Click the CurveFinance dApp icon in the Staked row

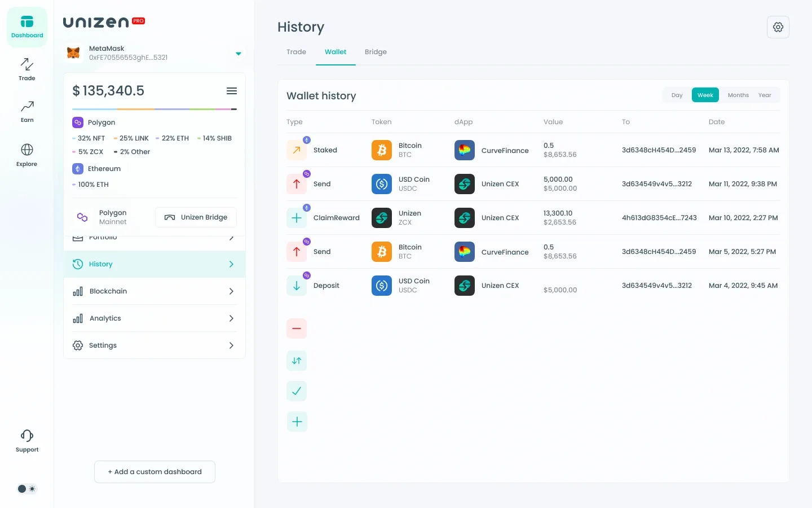point(465,150)
